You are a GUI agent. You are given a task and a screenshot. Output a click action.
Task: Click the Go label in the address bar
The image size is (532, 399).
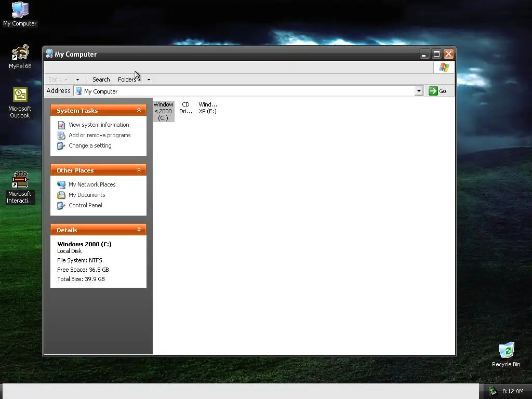point(443,91)
